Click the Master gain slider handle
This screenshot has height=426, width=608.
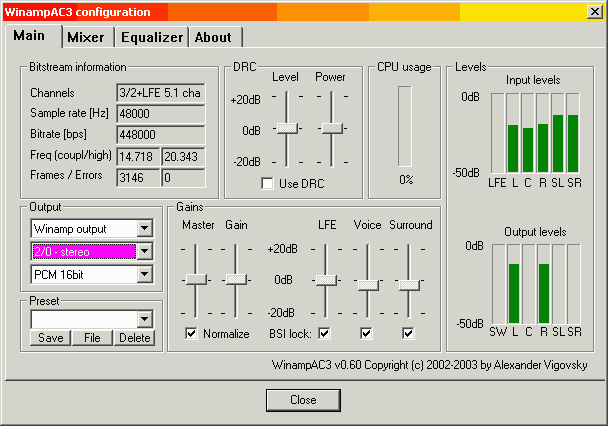(196, 279)
